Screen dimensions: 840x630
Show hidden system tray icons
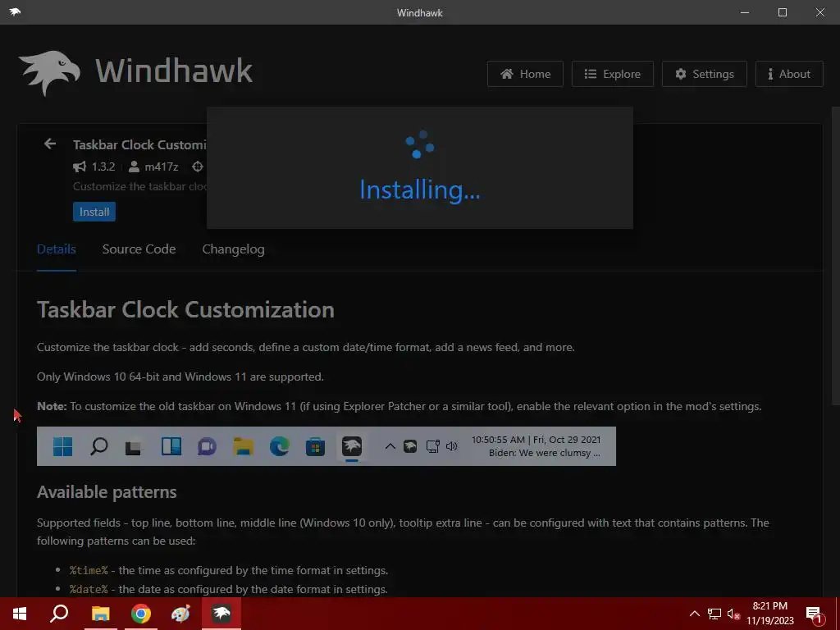click(x=694, y=614)
